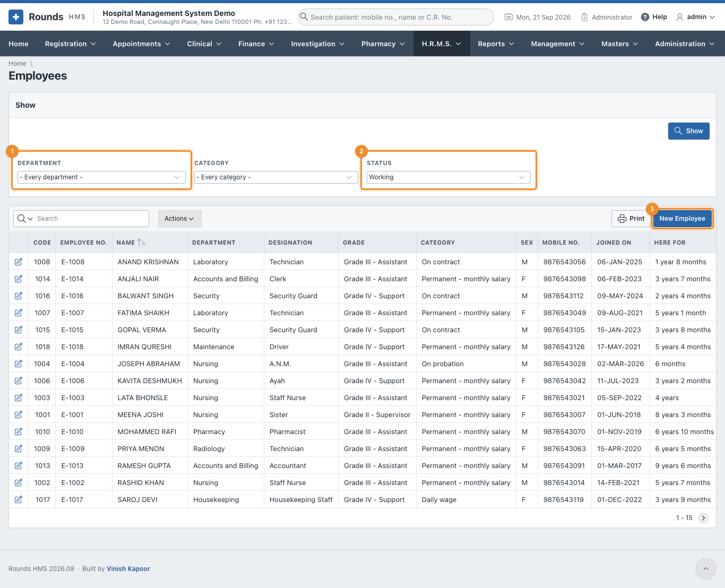Click the scroll-to-top round button

click(x=706, y=569)
